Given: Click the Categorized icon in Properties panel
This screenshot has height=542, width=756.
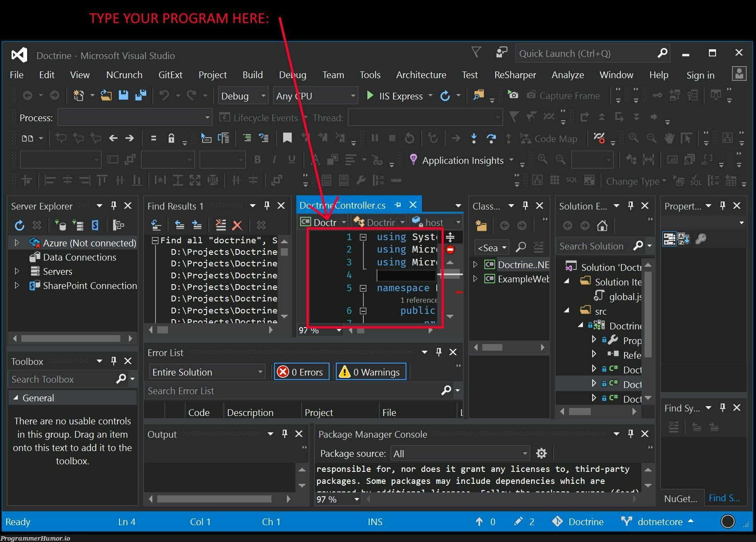Looking at the screenshot, I should (669, 239).
